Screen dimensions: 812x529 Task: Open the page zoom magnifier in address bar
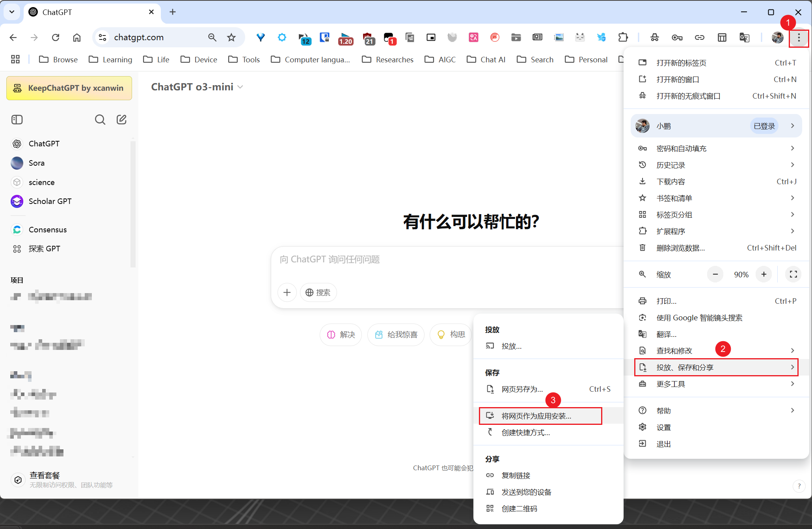click(212, 37)
